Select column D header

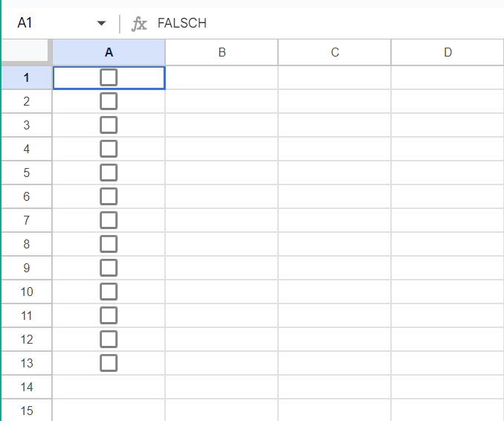point(447,52)
